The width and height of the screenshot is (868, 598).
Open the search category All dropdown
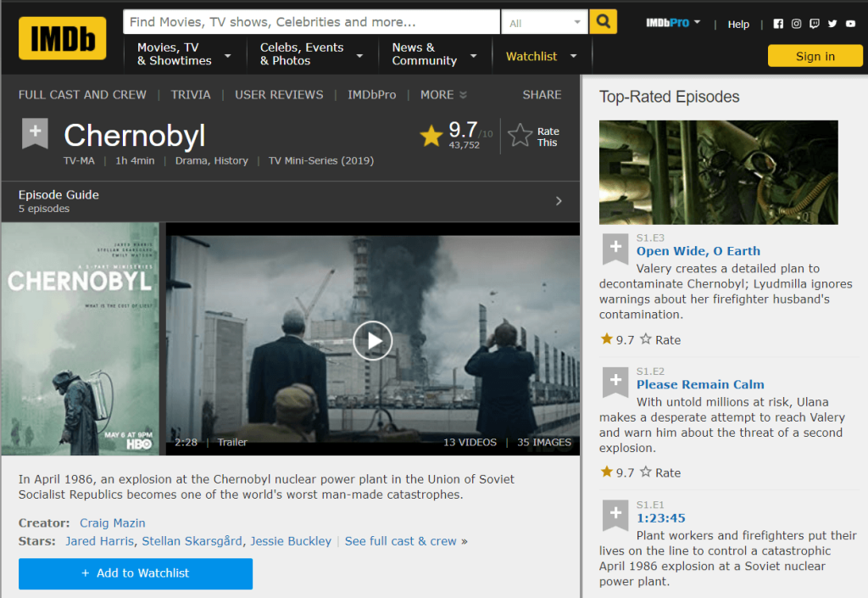[x=544, y=23]
